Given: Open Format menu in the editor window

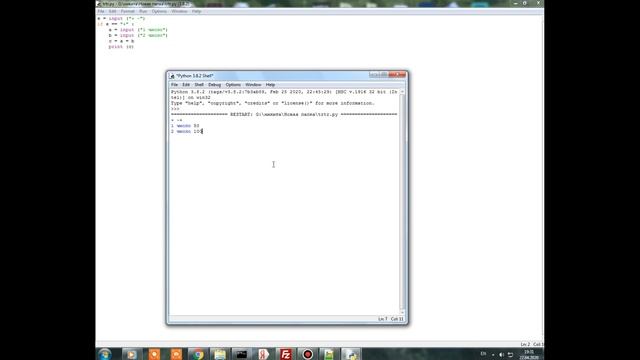Looking at the screenshot, I should pos(127,11).
